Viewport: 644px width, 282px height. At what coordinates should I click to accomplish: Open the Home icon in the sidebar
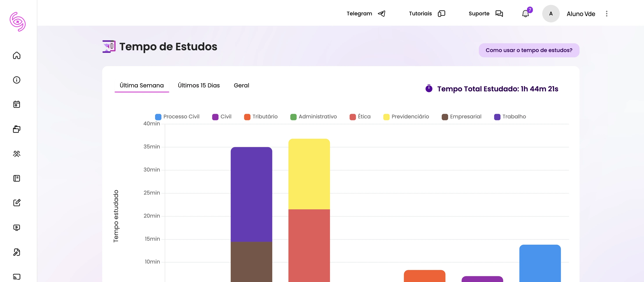(x=16, y=56)
